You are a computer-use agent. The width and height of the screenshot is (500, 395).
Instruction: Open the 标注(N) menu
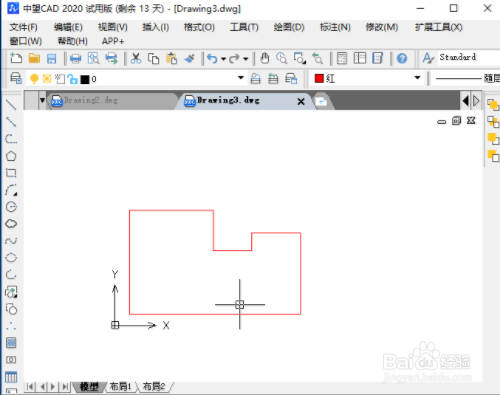tap(335, 27)
